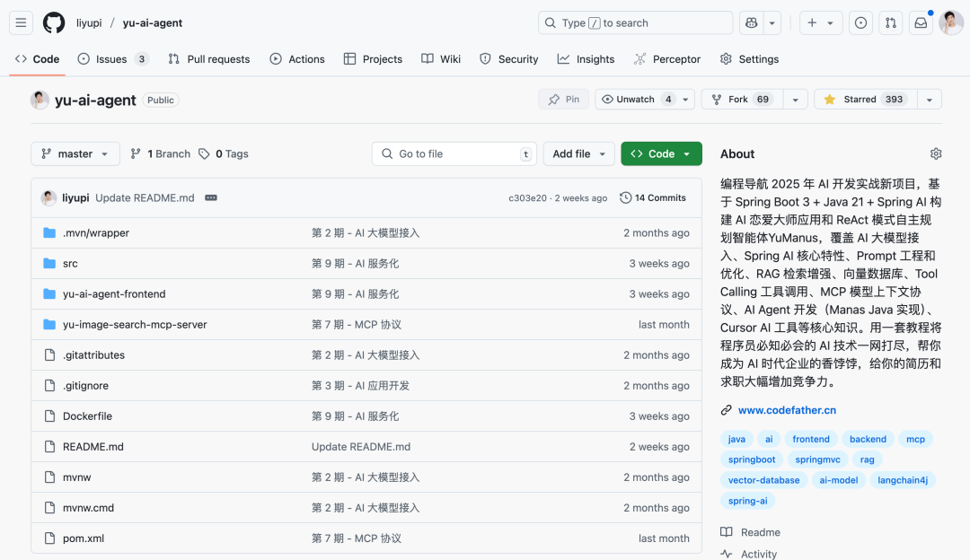970x560 pixels.
Task: Open the green Code dropdown
Action: [661, 153]
